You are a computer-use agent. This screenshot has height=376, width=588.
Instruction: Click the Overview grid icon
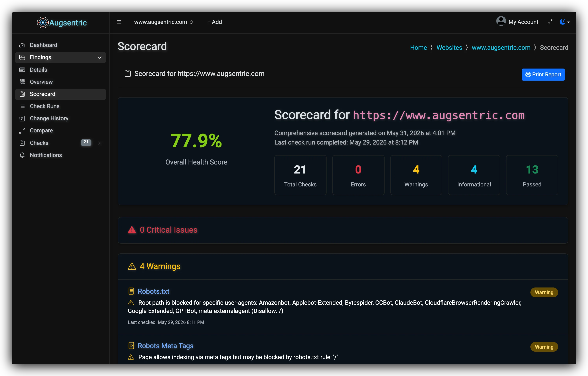[22, 82]
